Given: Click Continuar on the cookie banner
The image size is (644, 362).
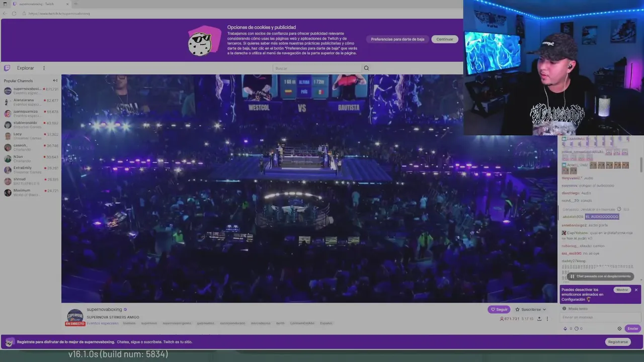Looking at the screenshot, I should [445, 39].
